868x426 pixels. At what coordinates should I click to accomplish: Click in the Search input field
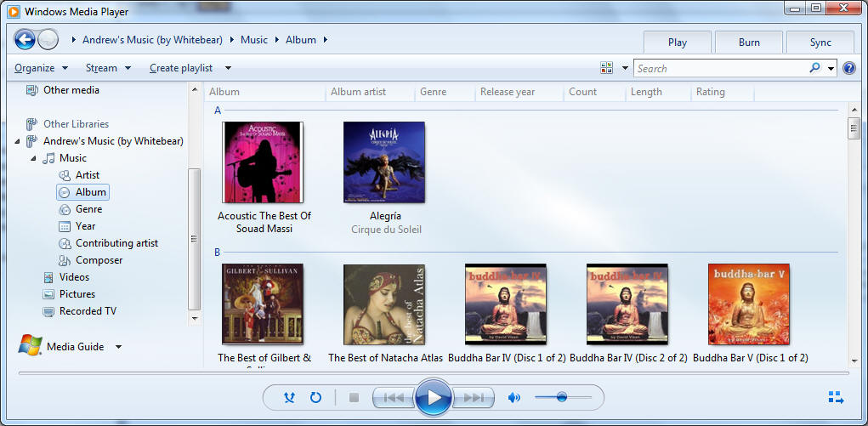(721, 69)
